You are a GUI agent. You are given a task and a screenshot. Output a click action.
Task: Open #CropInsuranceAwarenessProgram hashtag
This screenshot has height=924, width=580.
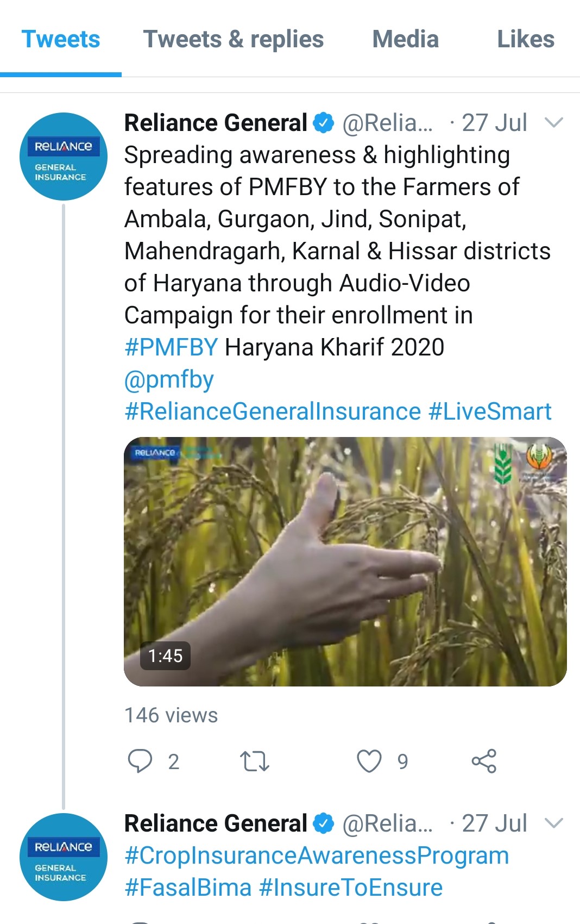(317, 856)
